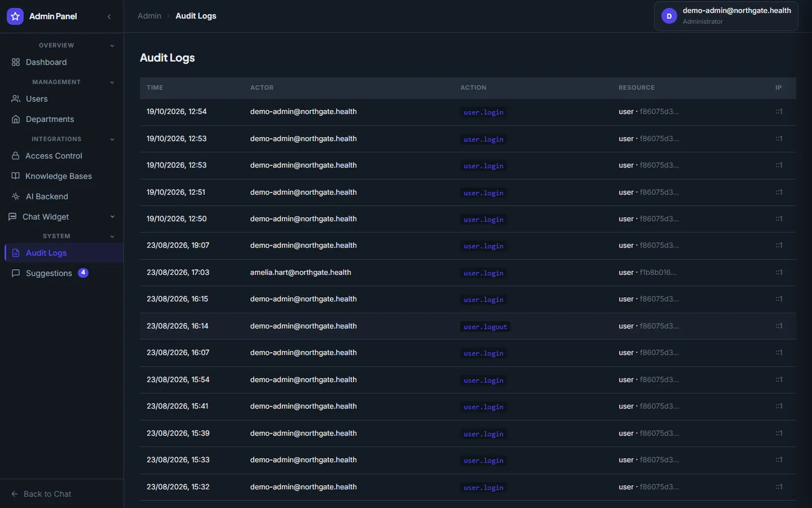
Task: Click user.login tag in the 19:07 row
Action: (483, 246)
